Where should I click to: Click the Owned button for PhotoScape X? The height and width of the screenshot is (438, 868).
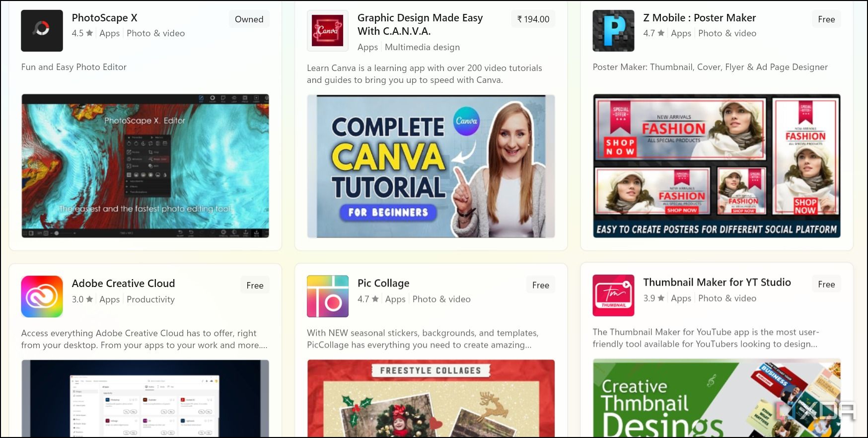point(249,19)
